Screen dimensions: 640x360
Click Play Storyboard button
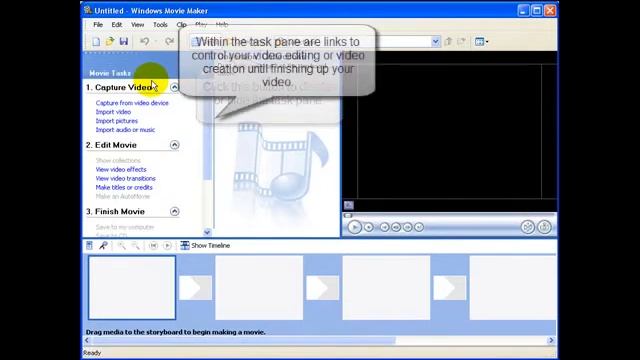tap(167, 245)
